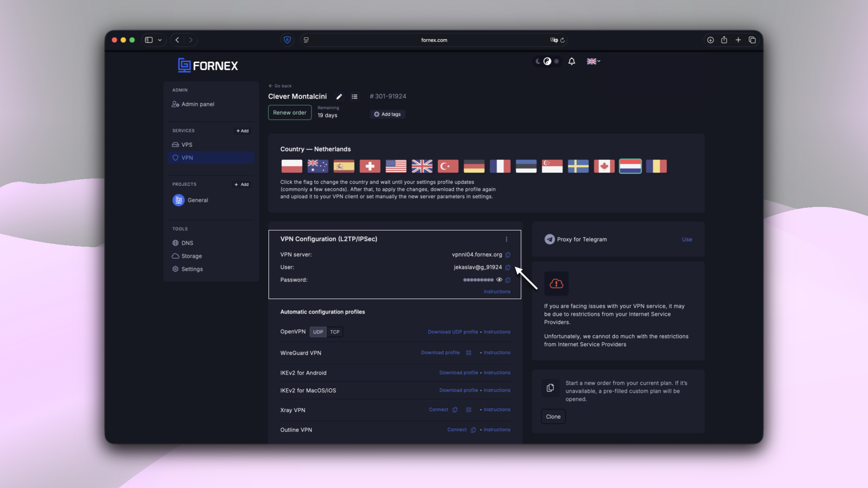Copy the VPN server address

click(508, 255)
